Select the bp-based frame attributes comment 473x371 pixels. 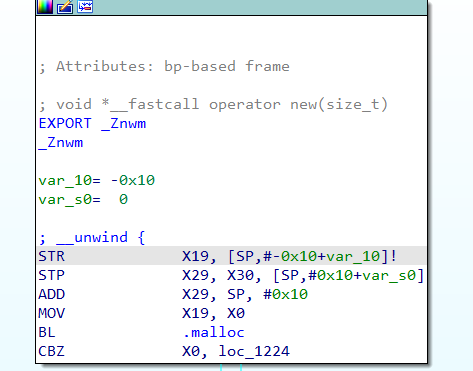coord(164,66)
